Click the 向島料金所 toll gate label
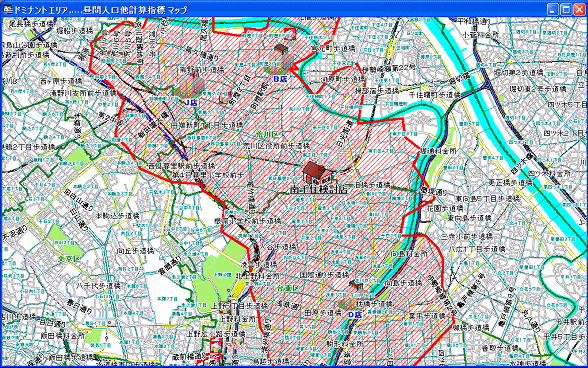588x368 pixels. click(x=409, y=254)
